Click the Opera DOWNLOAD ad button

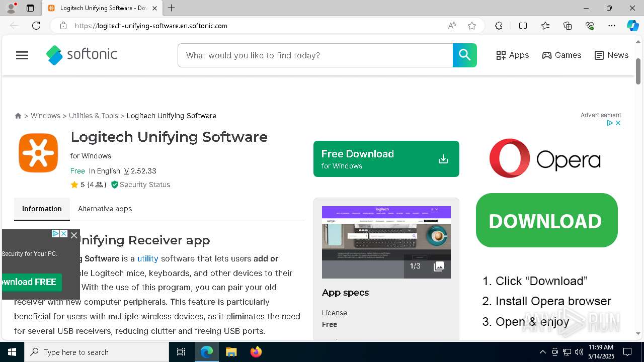(x=547, y=220)
